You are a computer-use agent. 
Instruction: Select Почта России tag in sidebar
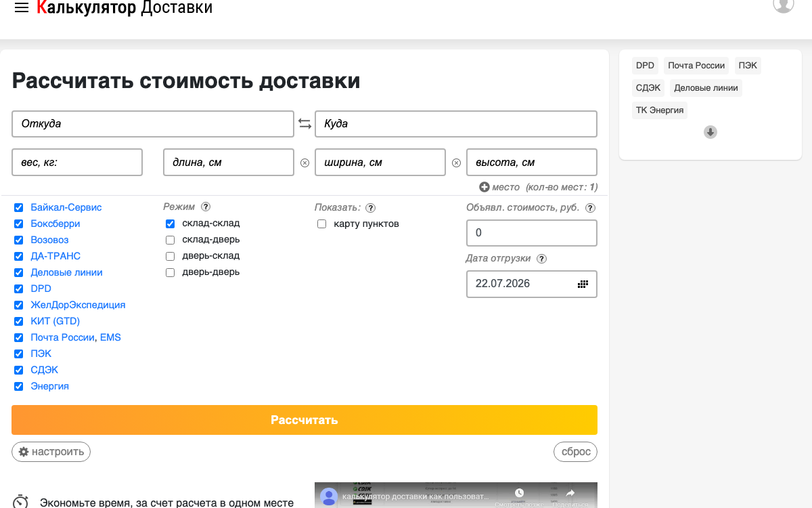point(696,66)
